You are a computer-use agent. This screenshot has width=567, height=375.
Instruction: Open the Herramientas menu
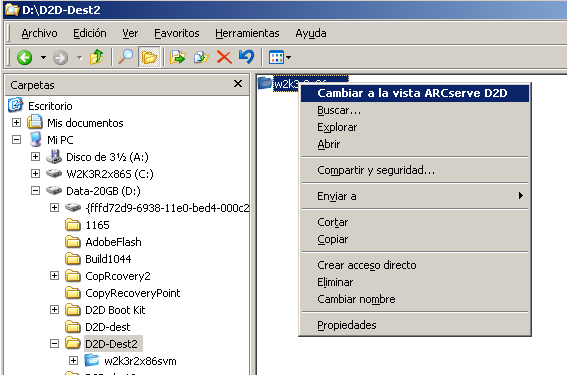[247, 33]
